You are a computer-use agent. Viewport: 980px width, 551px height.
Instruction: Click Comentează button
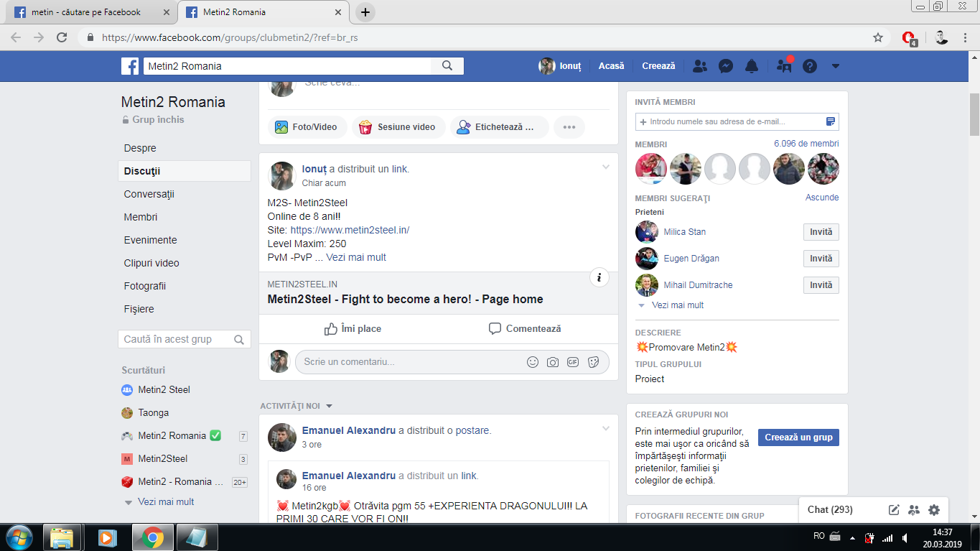(x=525, y=328)
